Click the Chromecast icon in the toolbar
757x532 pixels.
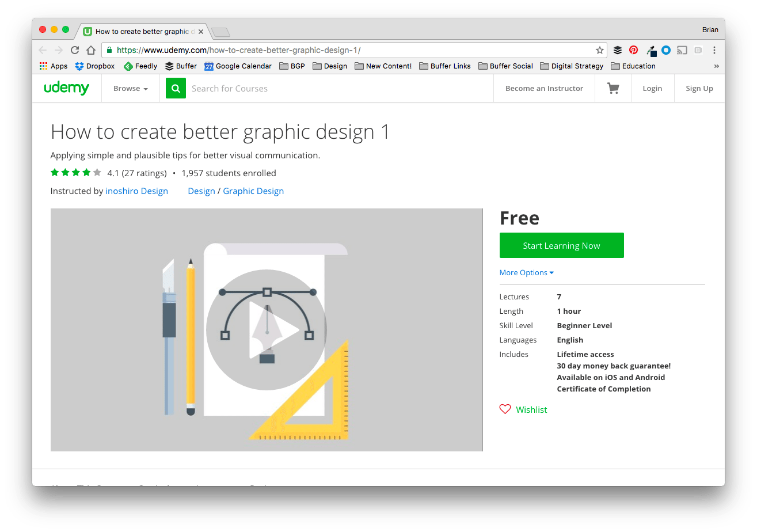pos(682,50)
